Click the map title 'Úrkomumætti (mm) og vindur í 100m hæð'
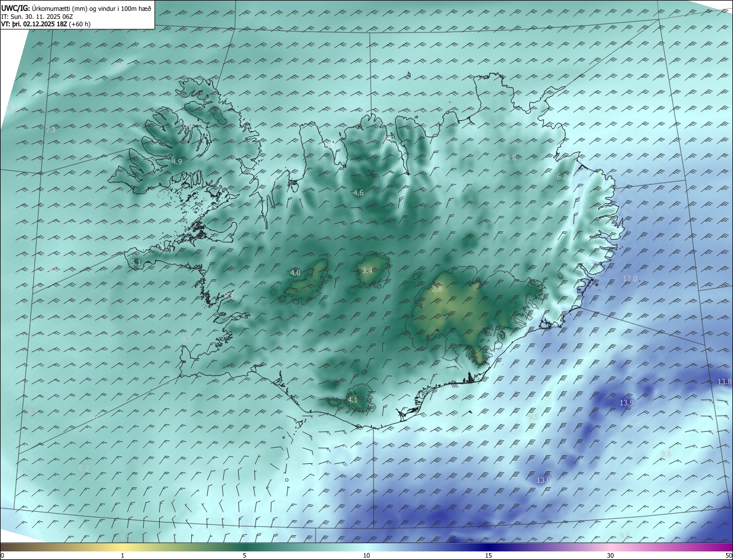733x560 pixels. (x=92, y=9)
